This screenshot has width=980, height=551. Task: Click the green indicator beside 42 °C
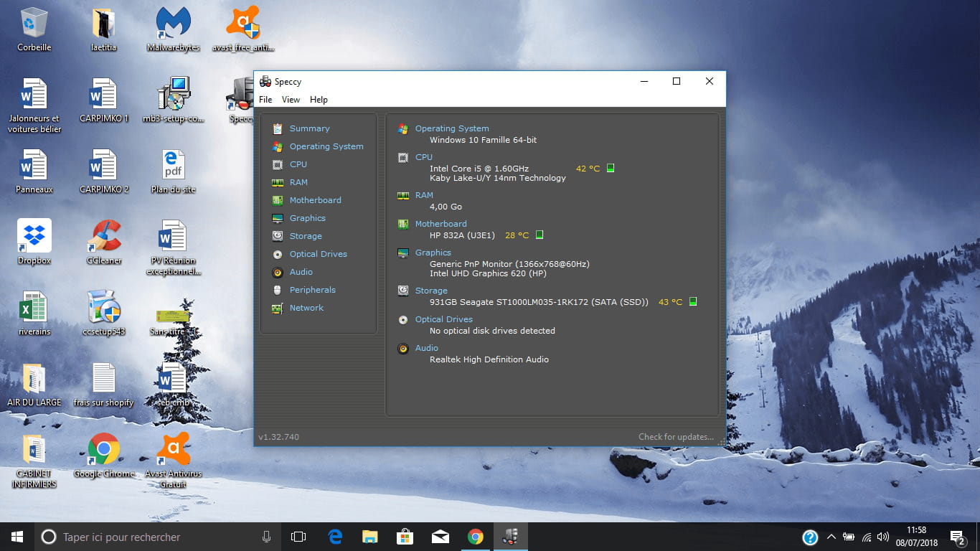611,169
